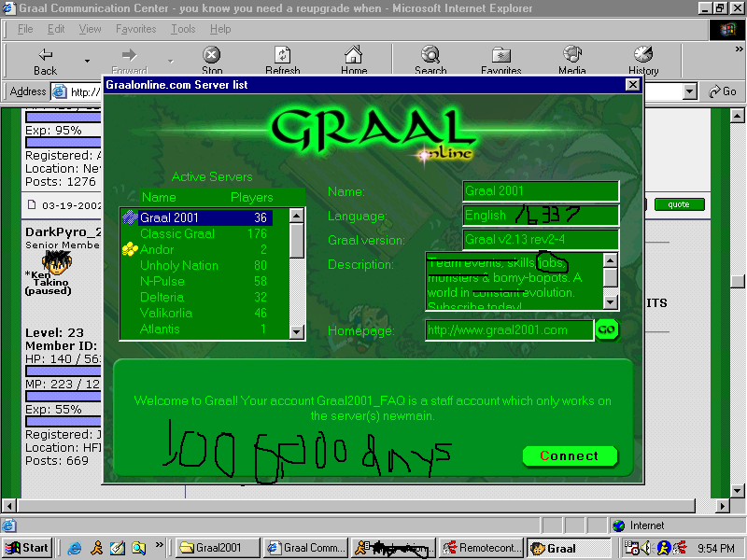747x560 pixels.
Task: Open the Favorites toolbar icon
Action: coord(501,55)
